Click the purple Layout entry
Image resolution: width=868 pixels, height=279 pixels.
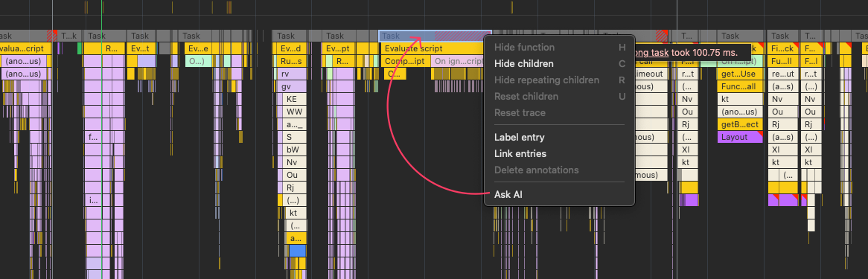[x=739, y=137]
